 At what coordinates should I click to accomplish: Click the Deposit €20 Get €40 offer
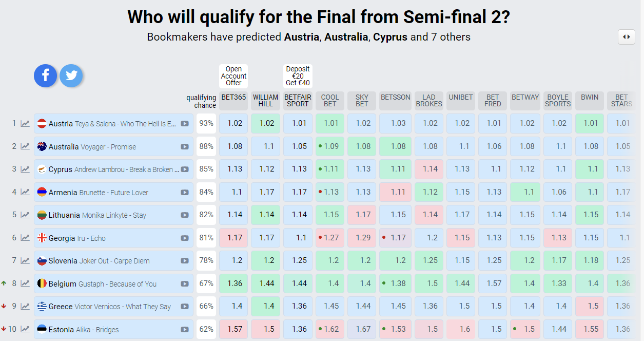(298, 76)
